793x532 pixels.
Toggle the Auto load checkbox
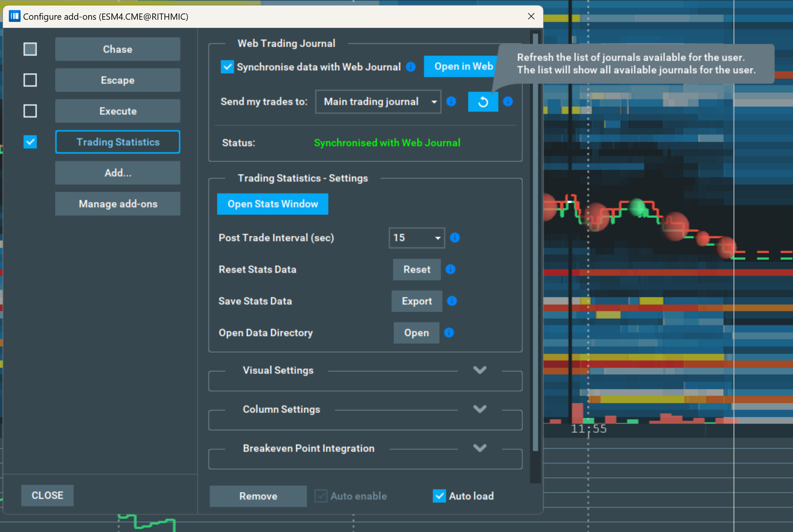439,496
